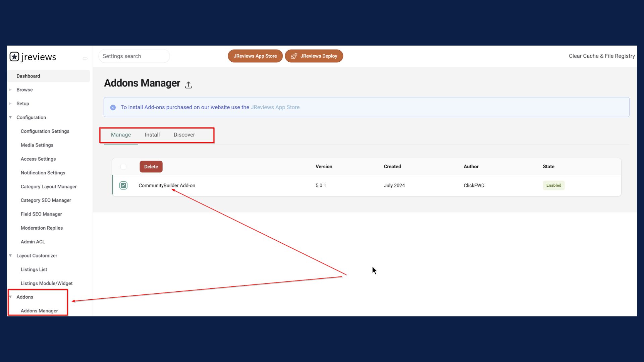Image resolution: width=644 pixels, height=362 pixels.
Task: Click the Addons Manager settings search field
Action: point(134,56)
